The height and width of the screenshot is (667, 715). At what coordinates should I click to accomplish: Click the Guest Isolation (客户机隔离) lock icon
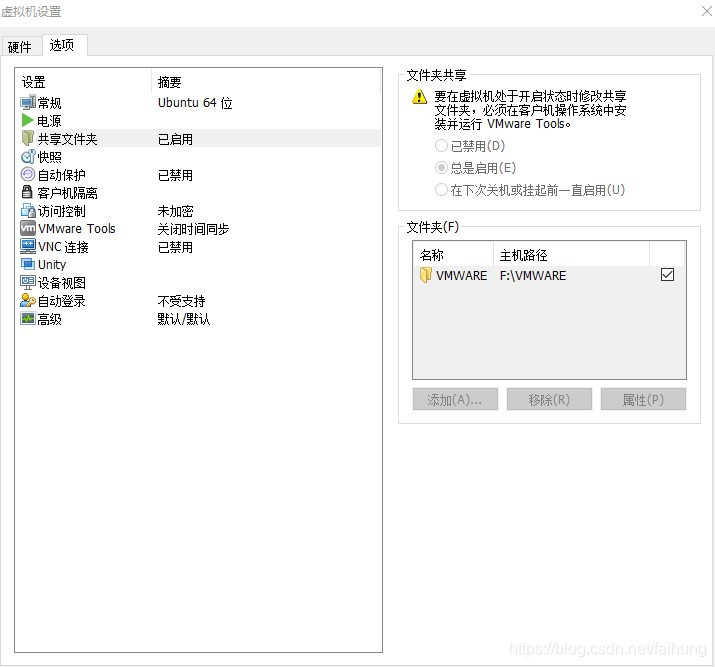coord(27,192)
